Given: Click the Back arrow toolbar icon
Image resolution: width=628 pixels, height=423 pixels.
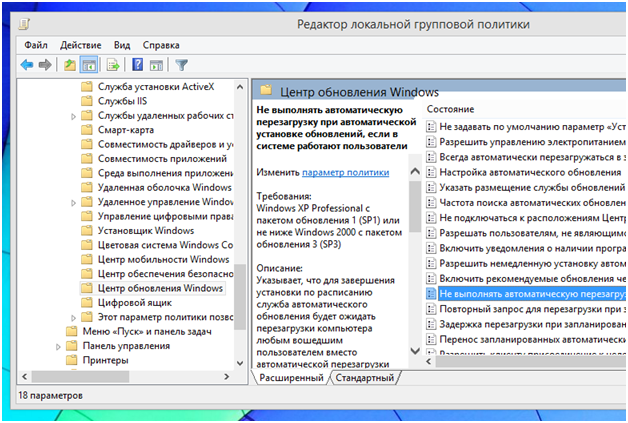Looking at the screenshot, I should [27, 65].
